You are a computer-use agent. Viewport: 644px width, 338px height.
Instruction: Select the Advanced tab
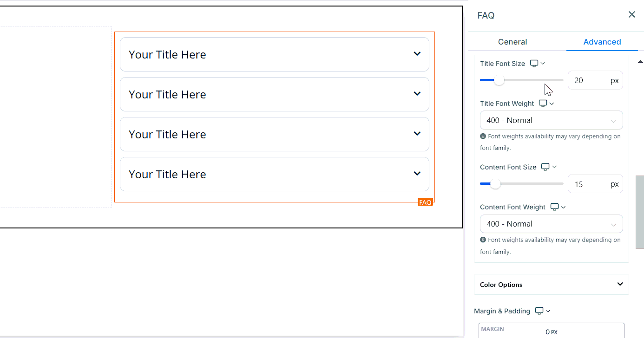(602, 42)
